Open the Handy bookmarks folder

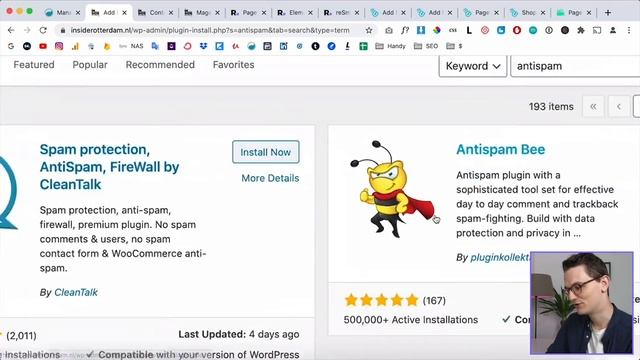[x=390, y=46]
